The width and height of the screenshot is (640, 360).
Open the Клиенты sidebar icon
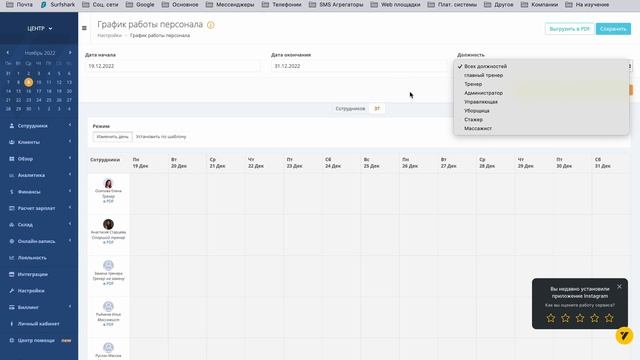pyautogui.click(x=11, y=142)
